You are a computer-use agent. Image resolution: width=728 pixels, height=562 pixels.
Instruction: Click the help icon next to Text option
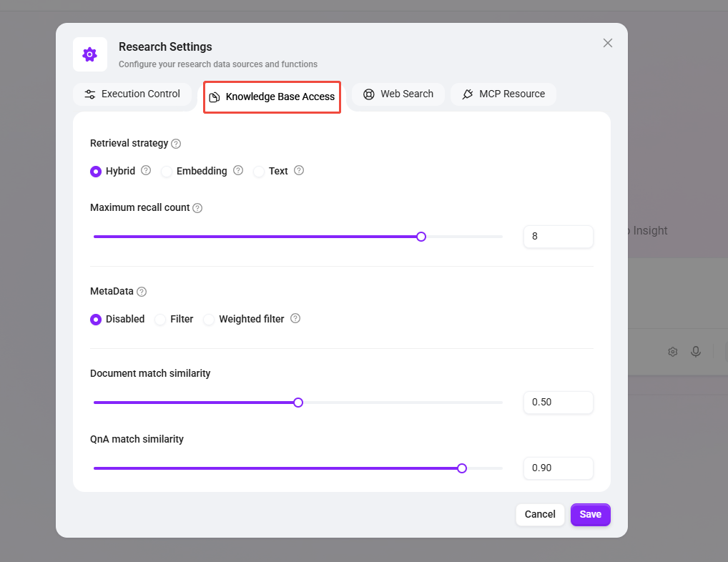(299, 170)
